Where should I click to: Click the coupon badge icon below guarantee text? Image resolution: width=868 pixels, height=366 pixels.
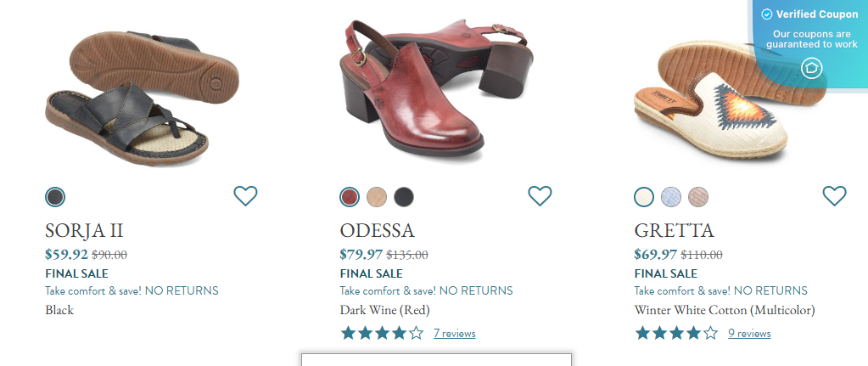[x=812, y=68]
